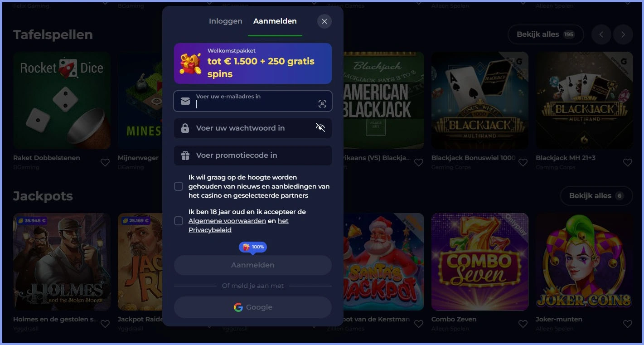This screenshot has width=644, height=345.
Task: Select the Aanmelden tab
Action: tap(275, 21)
